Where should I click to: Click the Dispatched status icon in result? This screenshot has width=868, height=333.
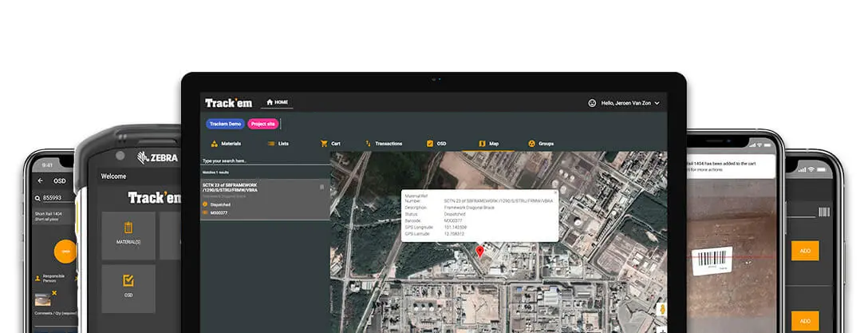(x=205, y=204)
